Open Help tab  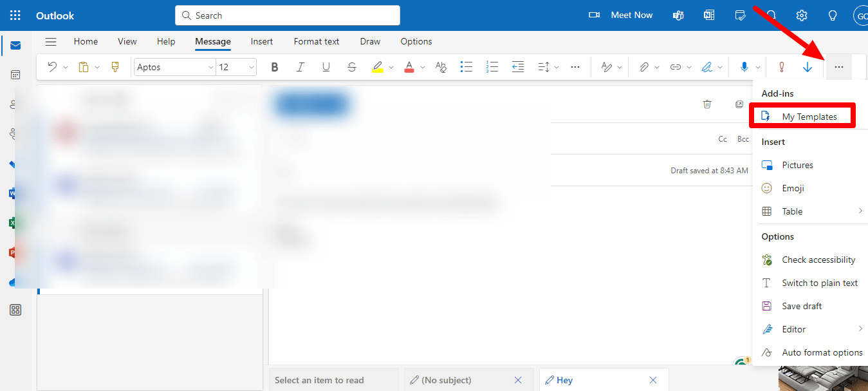(x=166, y=41)
